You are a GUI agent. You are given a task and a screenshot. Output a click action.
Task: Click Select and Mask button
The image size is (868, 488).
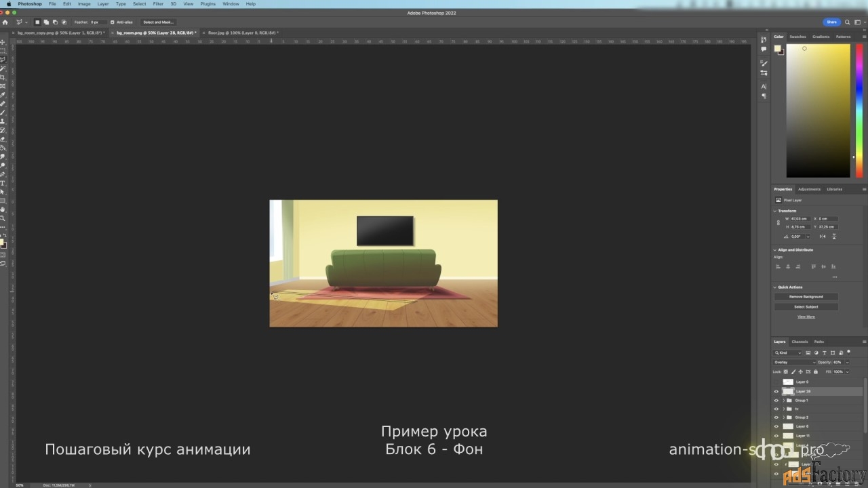[158, 22]
